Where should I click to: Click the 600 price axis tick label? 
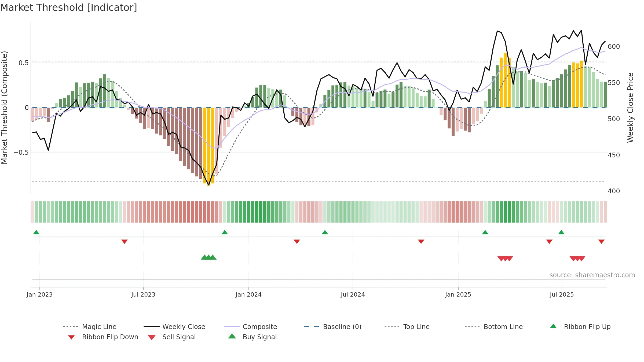614,47
